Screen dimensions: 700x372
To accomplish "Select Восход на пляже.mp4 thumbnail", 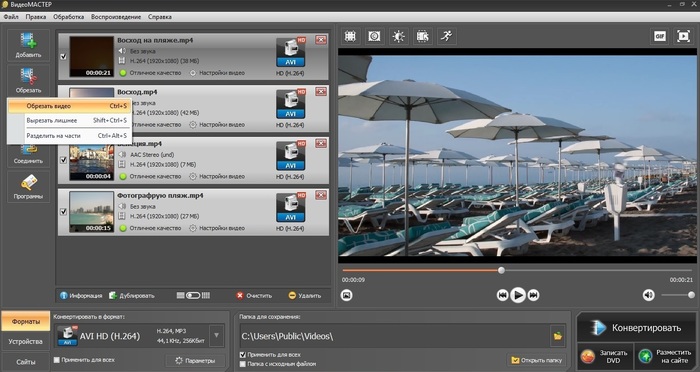I will pos(92,57).
